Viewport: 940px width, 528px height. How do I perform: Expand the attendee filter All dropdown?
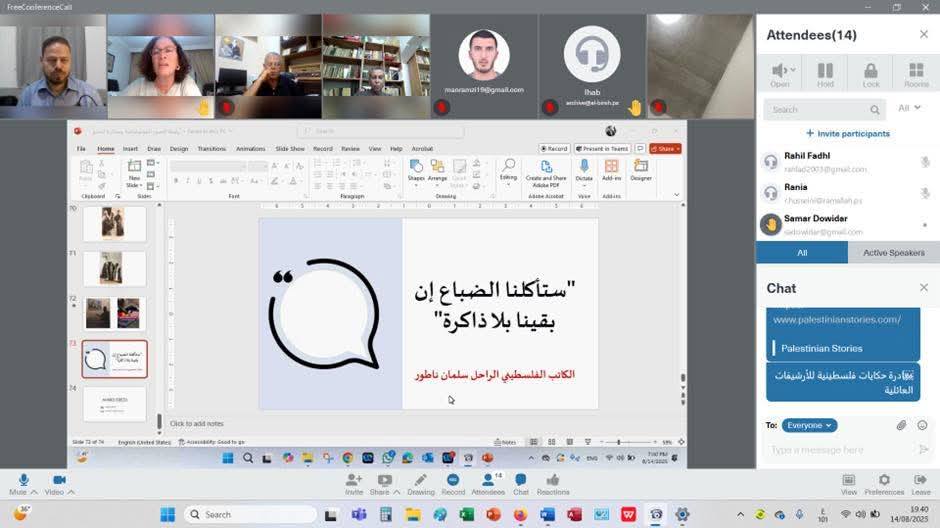pyautogui.click(x=909, y=108)
